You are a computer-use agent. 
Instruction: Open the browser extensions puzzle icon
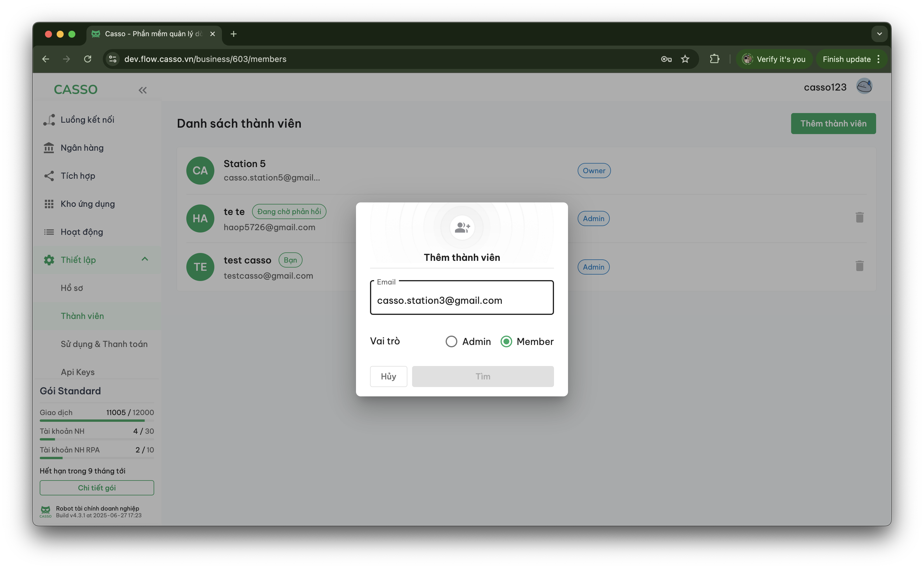point(714,59)
